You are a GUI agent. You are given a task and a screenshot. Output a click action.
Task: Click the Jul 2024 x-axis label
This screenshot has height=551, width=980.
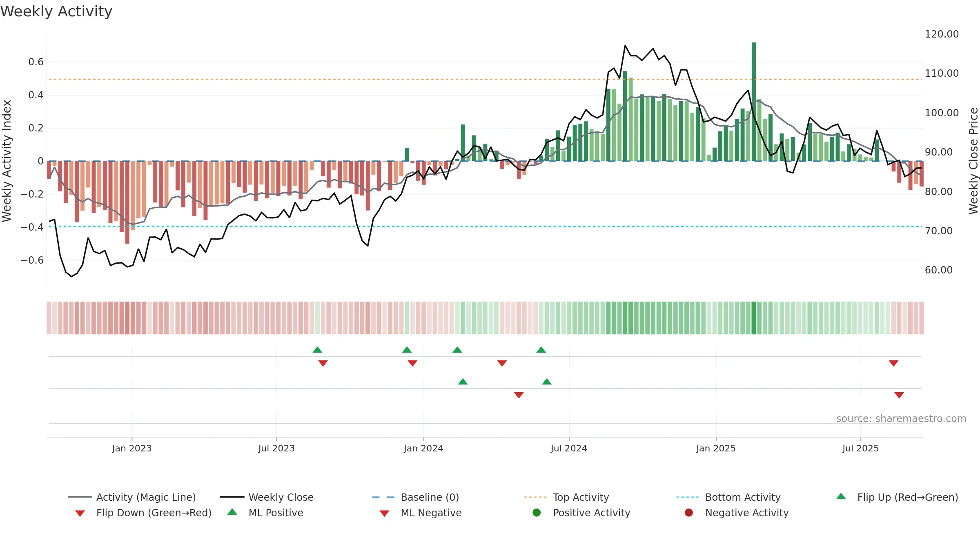pos(569,448)
